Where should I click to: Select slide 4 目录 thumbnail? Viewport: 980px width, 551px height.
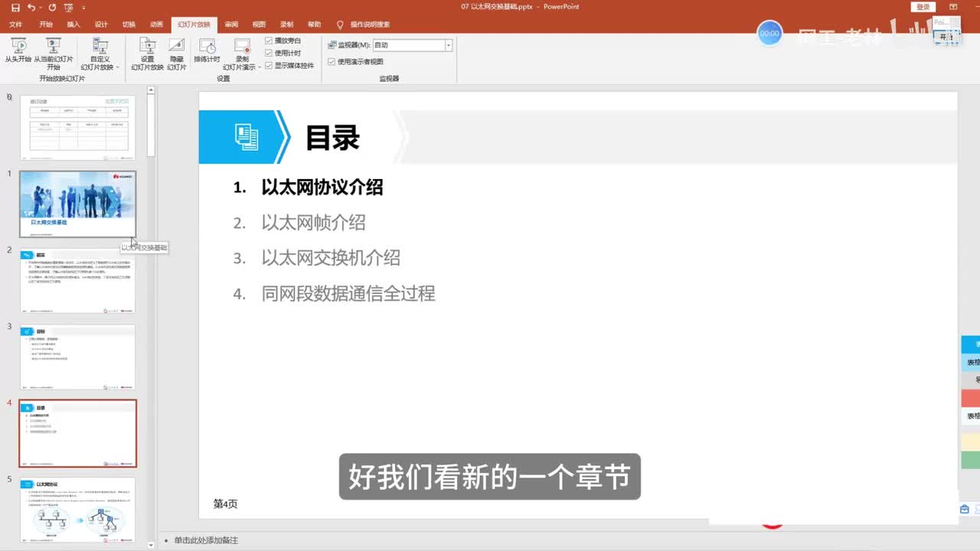tap(77, 433)
